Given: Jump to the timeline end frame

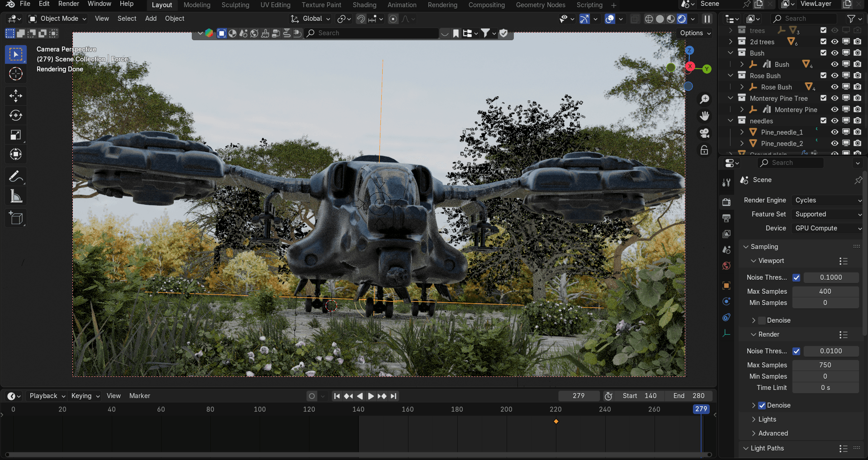Looking at the screenshot, I should (394, 396).
